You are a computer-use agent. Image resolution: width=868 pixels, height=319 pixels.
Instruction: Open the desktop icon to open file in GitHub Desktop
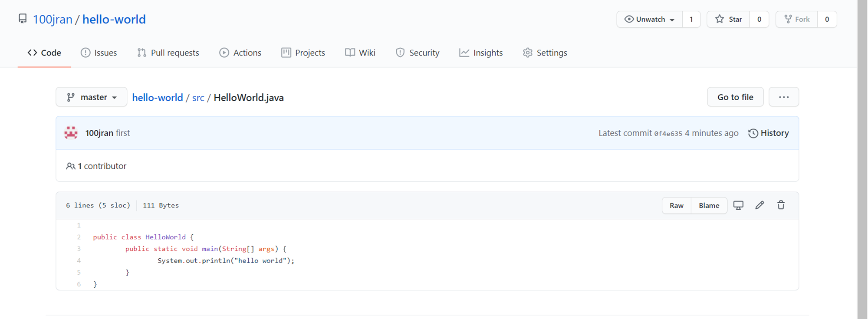pyautogui.click(x=738, y=205)
